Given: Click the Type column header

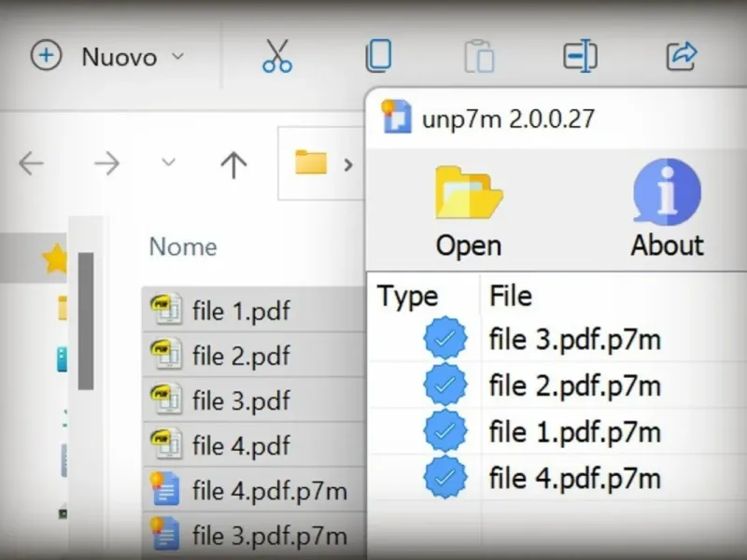Looking at the screenshot, I should [x=407, y=296].
